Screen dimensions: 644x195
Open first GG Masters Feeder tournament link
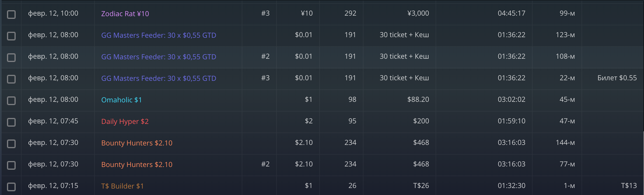point(159,35)
